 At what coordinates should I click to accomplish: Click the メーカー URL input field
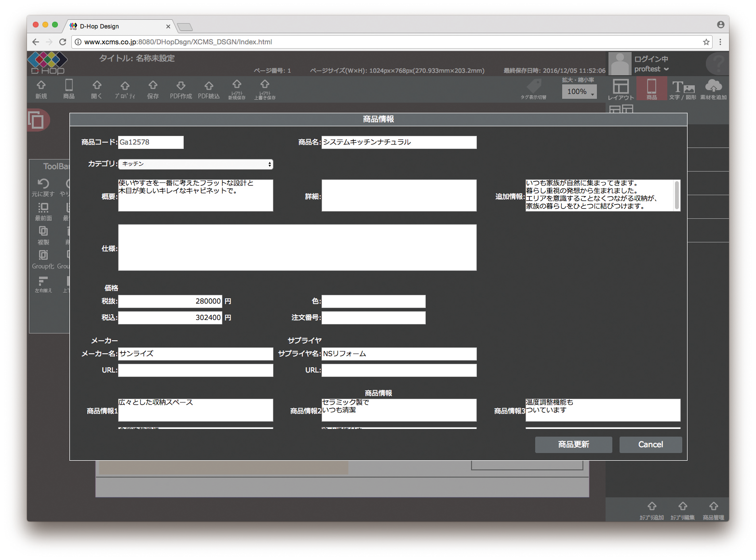(x=196, y=370)
